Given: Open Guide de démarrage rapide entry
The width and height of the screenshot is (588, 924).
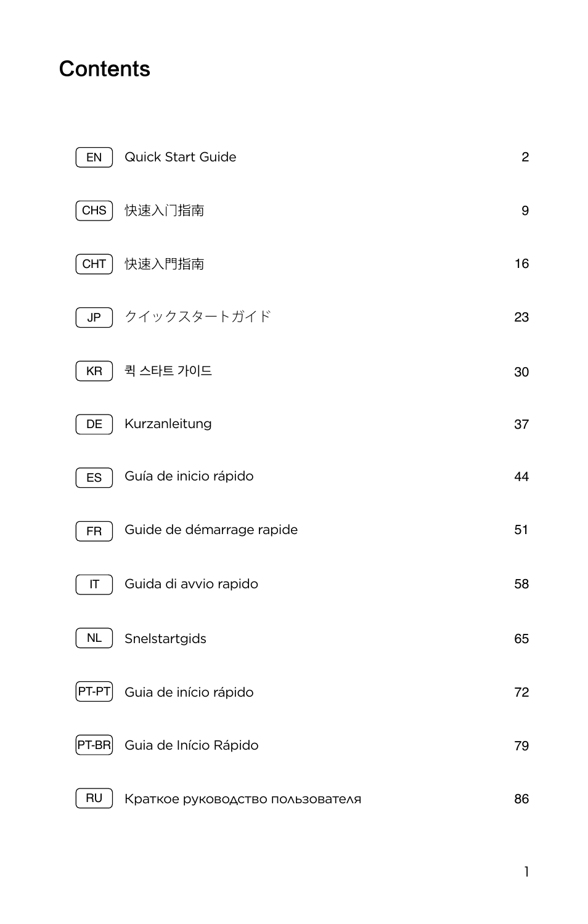Looking at the screenshot, I should tap(211, 530).
